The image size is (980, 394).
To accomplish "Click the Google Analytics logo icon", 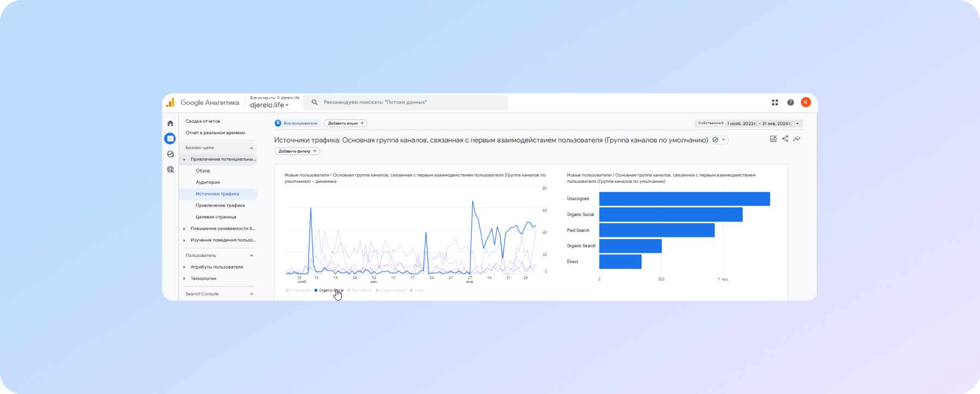I will click(x=170, y=103).
